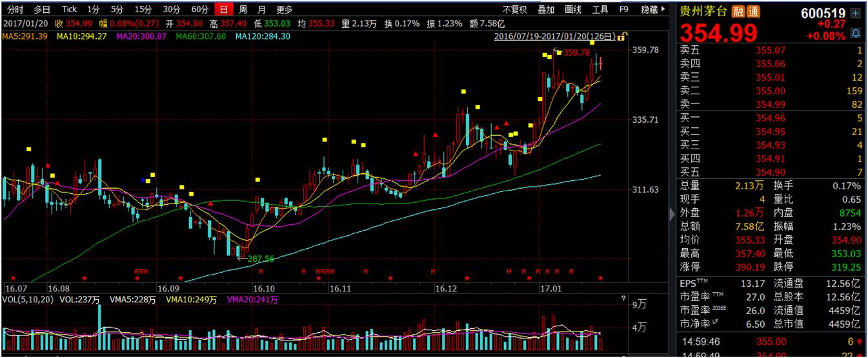Viewport: 868px width, 358px height.
Task: Open 更多 more timeframes dropdown
Action: click(284, 10)
